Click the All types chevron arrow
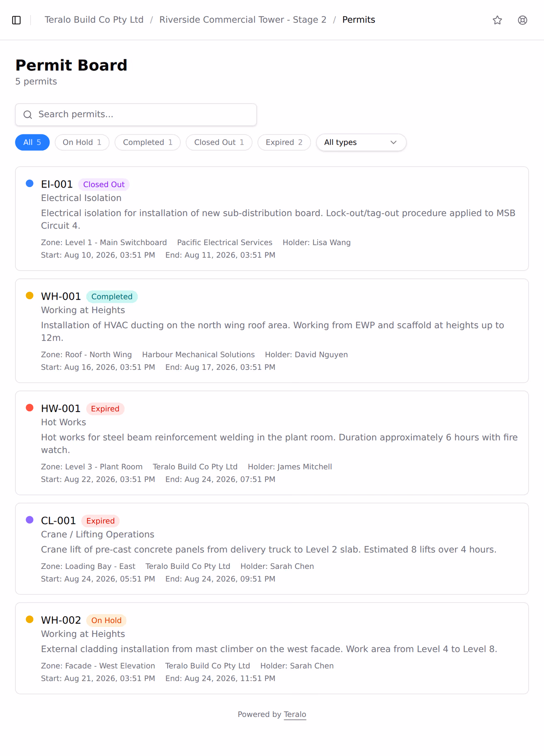 pyautogui.click(x=393, y=142)
